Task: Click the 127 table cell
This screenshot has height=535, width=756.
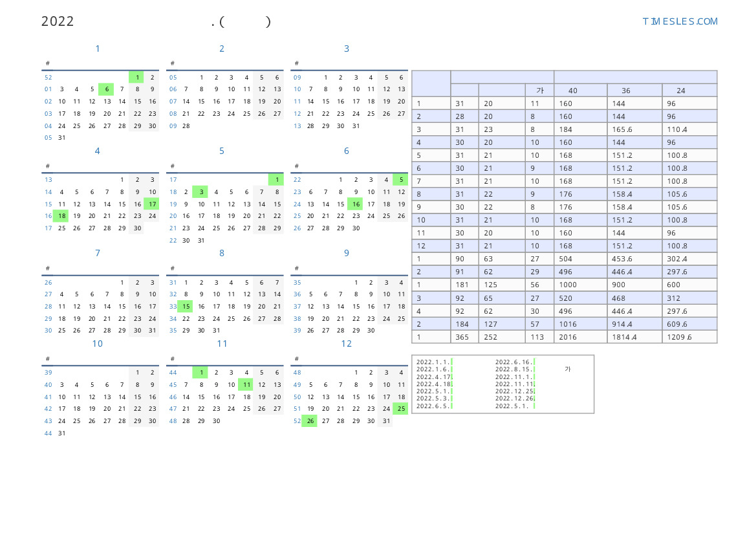Action: click(x=502, y=324)
